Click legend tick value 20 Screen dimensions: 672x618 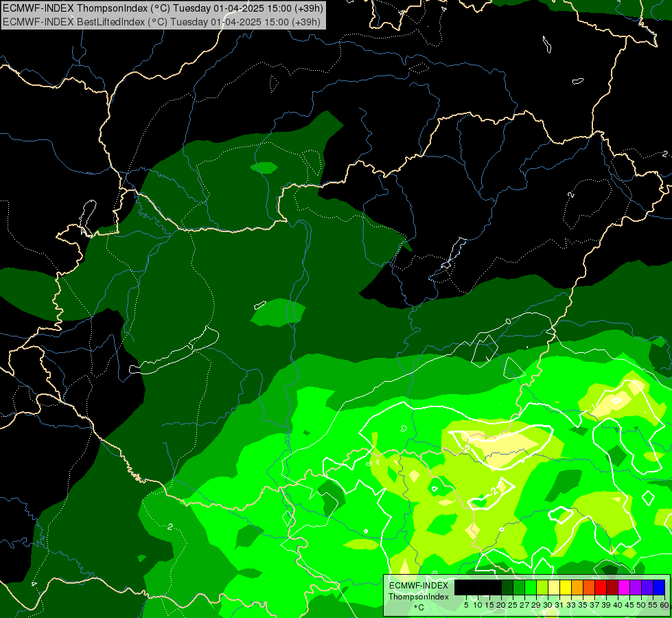(501, 605)
